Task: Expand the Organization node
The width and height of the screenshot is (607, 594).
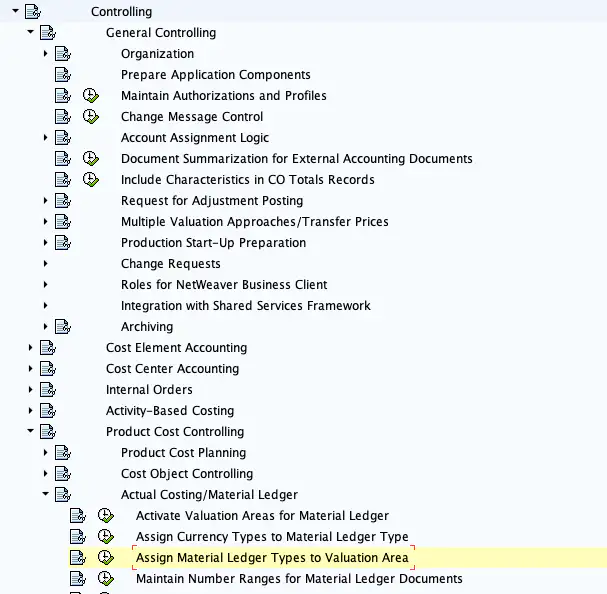Action: 45,53
